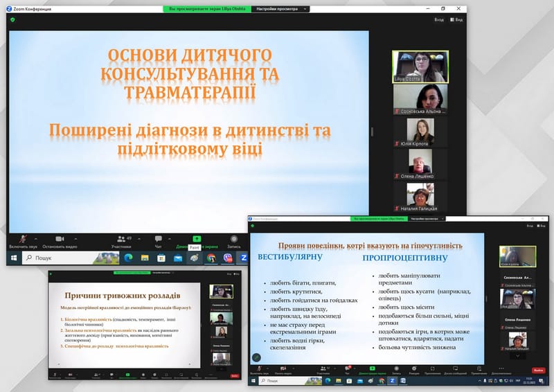The image size is (554, 392).
Task: Click Запись record in bottom-right window
Action: click(396, 368)
